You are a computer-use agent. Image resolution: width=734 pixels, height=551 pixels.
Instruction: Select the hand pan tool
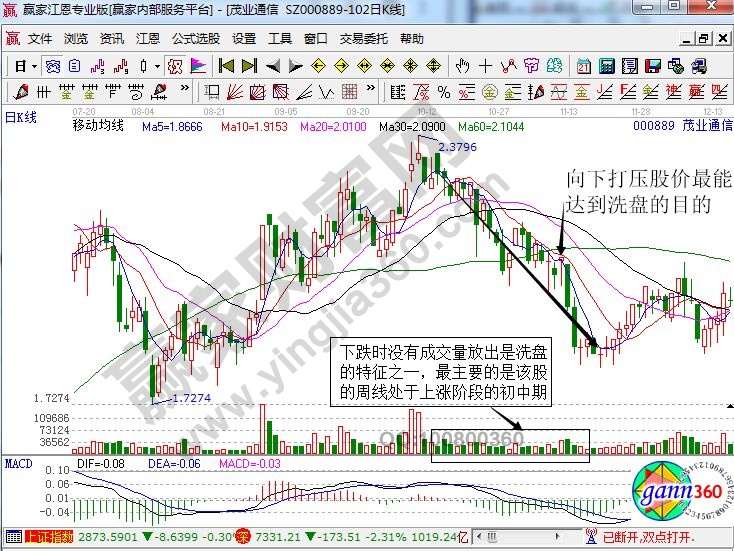(x=462, y=66)
